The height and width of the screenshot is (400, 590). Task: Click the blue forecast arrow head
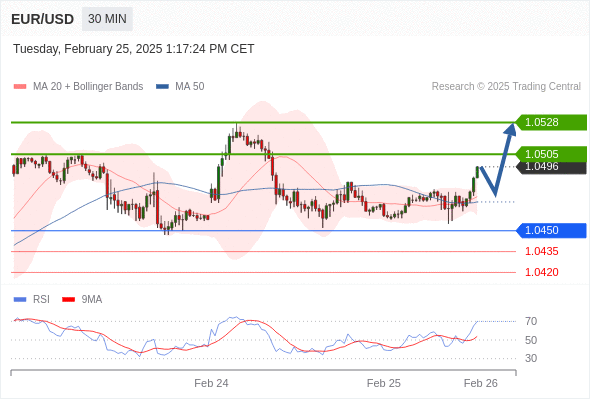(x=511, y=129)
